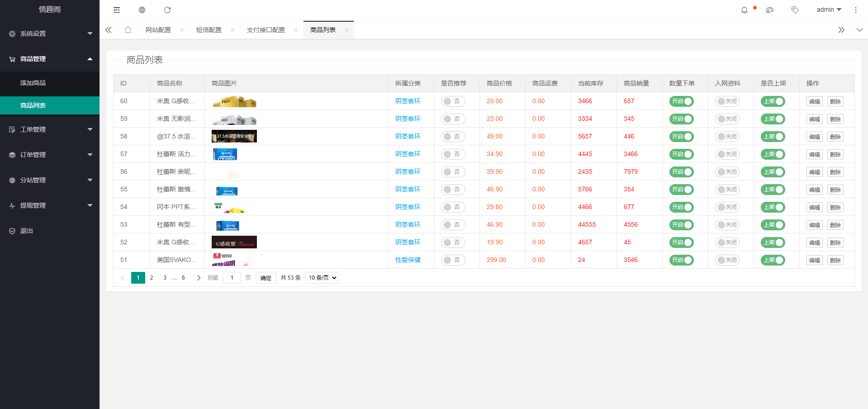Click the sidebar collapse menu icon
Screen dimensions: 868x409
coord(117,10)
